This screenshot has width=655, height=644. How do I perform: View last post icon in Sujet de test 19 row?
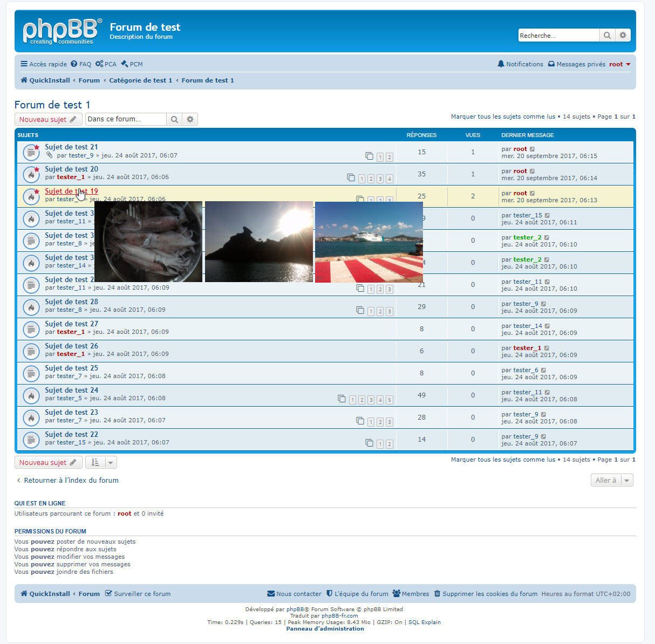pyautogui.click(x=532, y=193)
